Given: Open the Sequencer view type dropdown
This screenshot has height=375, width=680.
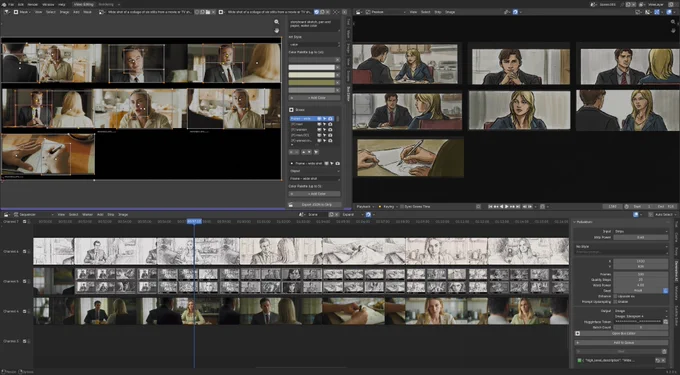Looking at the screenshot, I should point(33,214).
